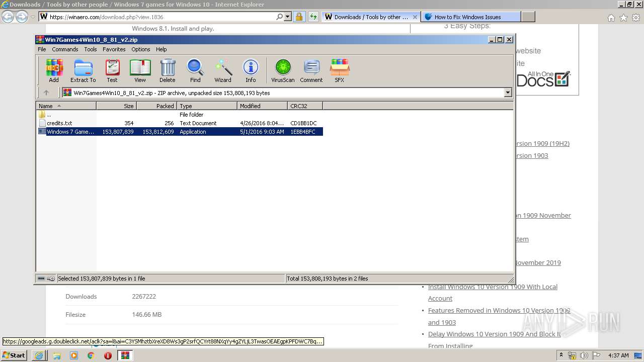The image size is (644, 362).
Task: Click the Find magnifier icon
Action: tap(195, 70)
